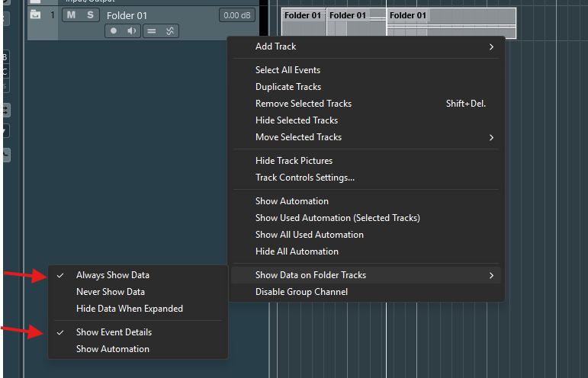
Task: Choose Duplicate Tracks from context menu
Action: click(366, 87)
